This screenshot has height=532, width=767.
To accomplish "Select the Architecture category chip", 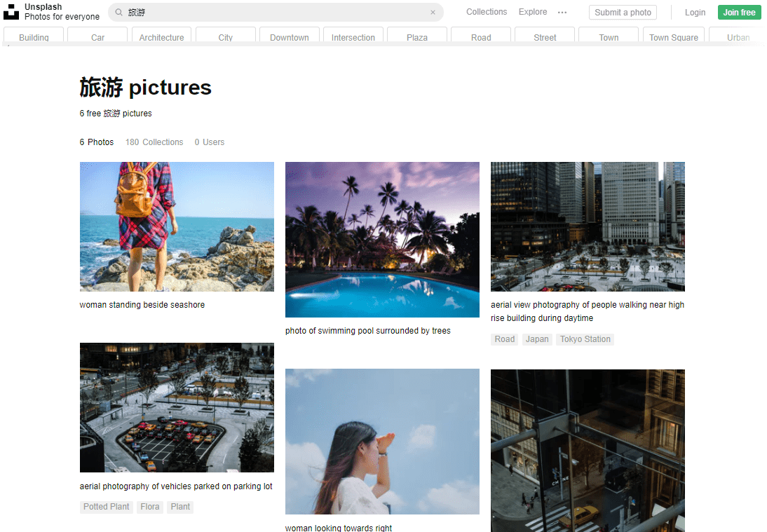I will [161, 37].
